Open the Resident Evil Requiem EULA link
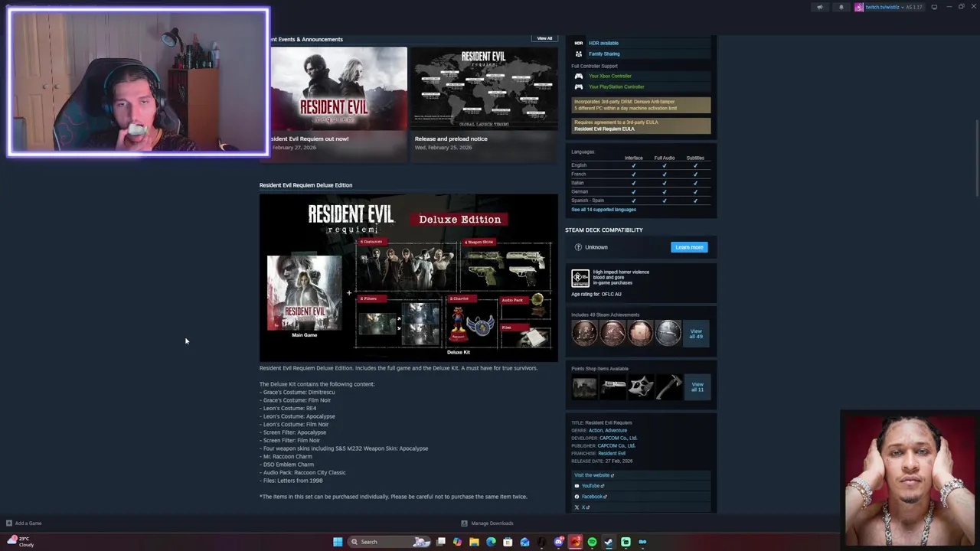980x551 pixels. (x=604, y=129)
